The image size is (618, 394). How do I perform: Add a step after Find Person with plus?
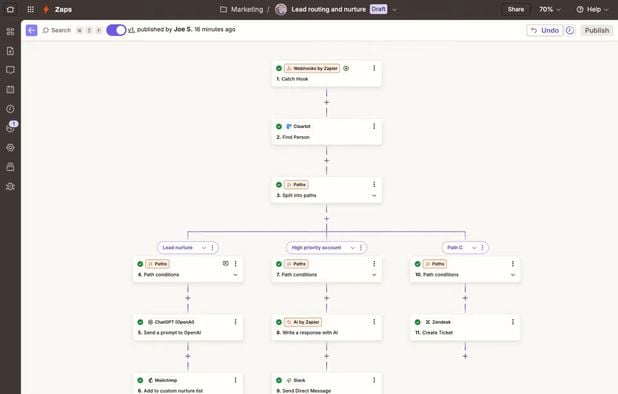326,161
